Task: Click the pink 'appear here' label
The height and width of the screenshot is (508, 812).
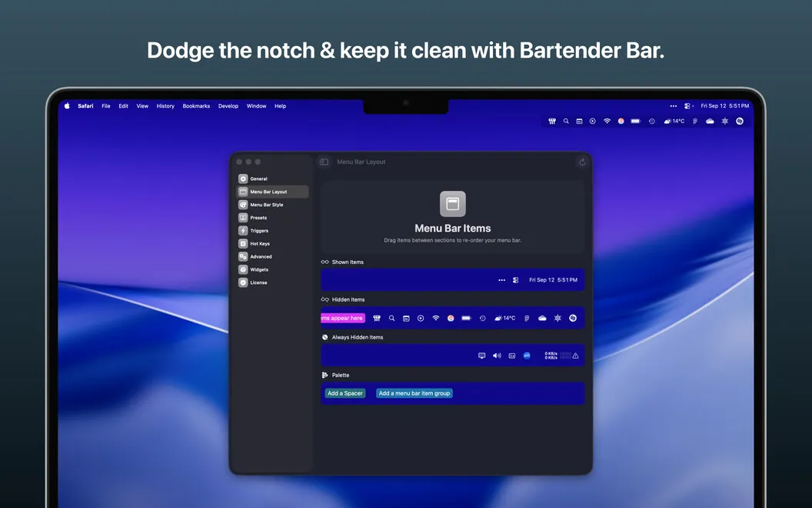Action: coord(343,319)
